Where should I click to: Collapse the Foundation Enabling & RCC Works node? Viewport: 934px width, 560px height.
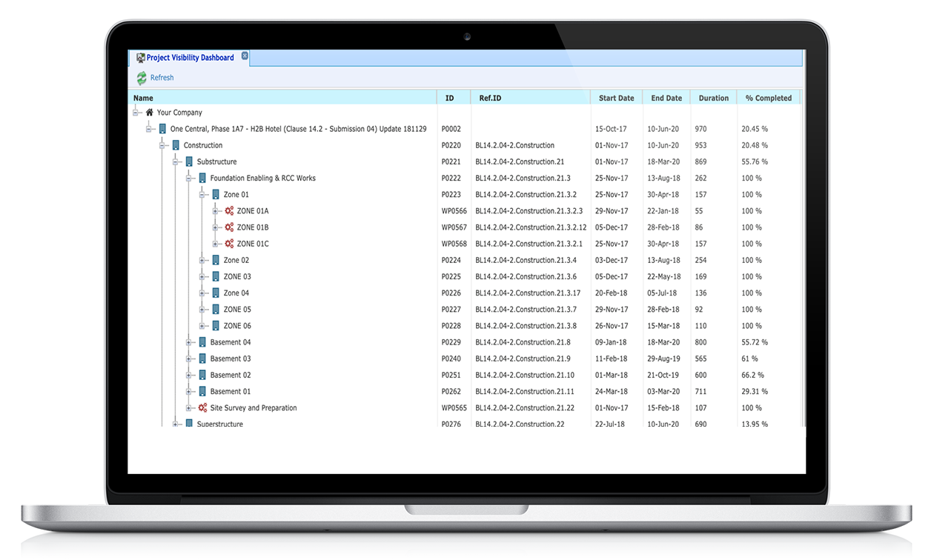click(x=189, y=178)
